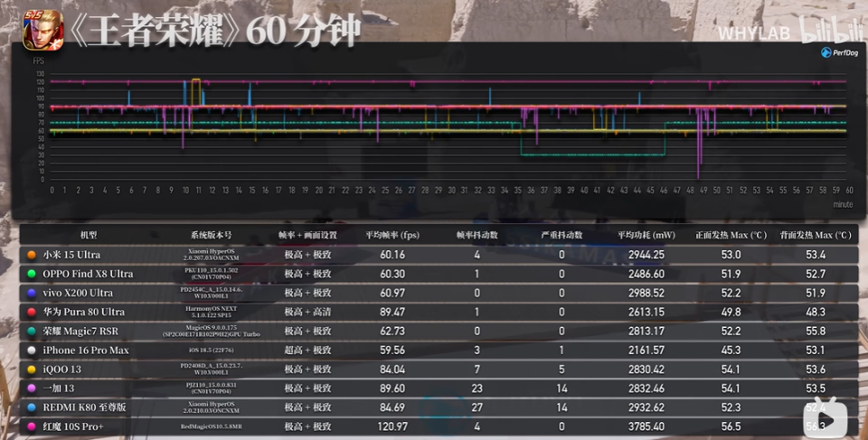Viewport: 868px width, 440px height.
Task: Click the iPhone 16 Pro Max model name
Action: click(86, 351)
